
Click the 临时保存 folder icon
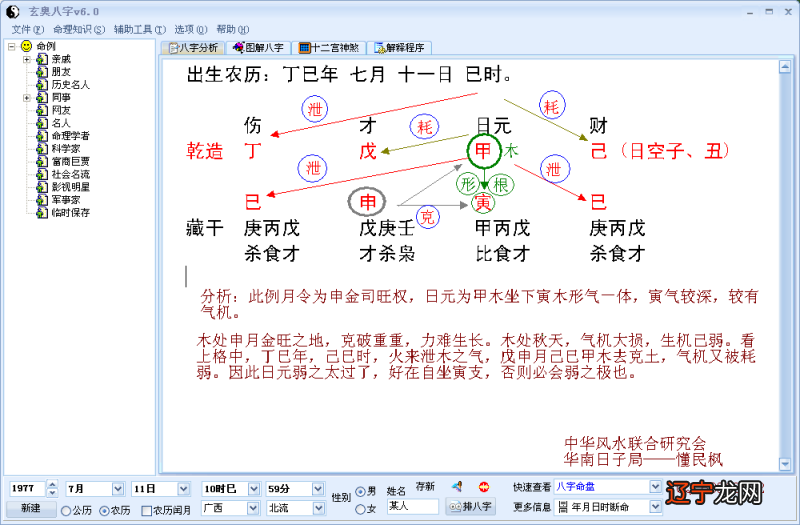click(42, 212)
